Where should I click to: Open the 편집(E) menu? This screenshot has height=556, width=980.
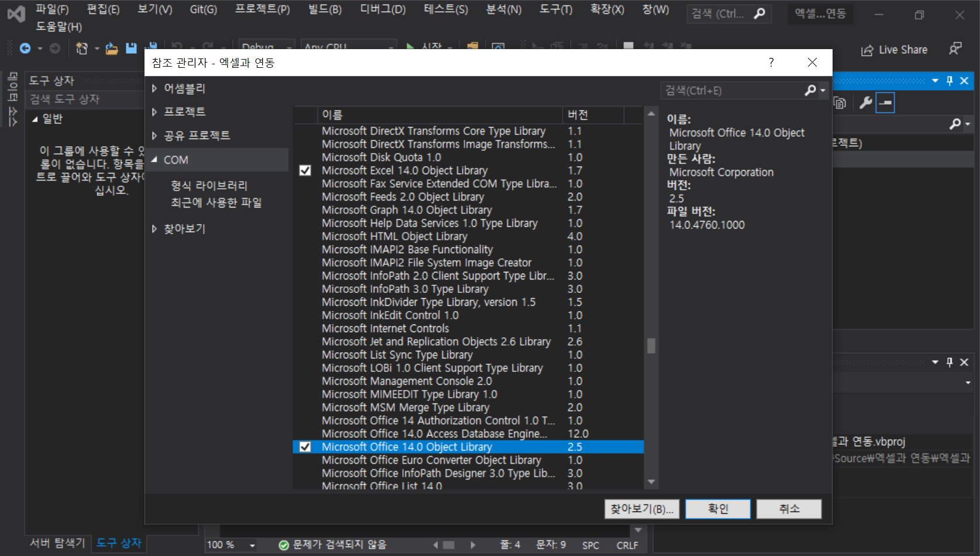[x=103, y=9]
